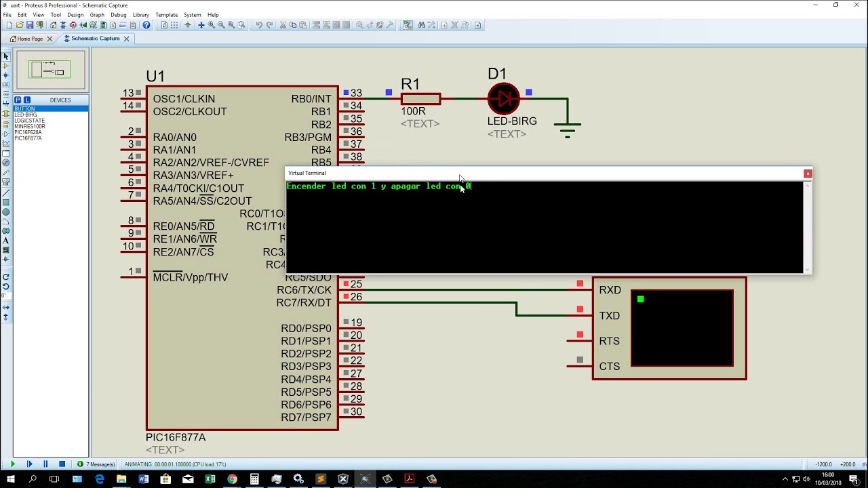Open the Edit menu
Screen dimensions: 868x488
(22, 15)
